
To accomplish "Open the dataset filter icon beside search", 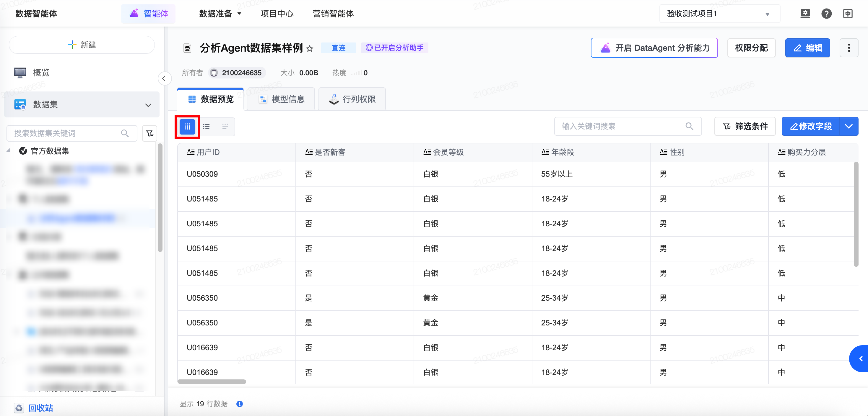I will (x=149, y=133).
